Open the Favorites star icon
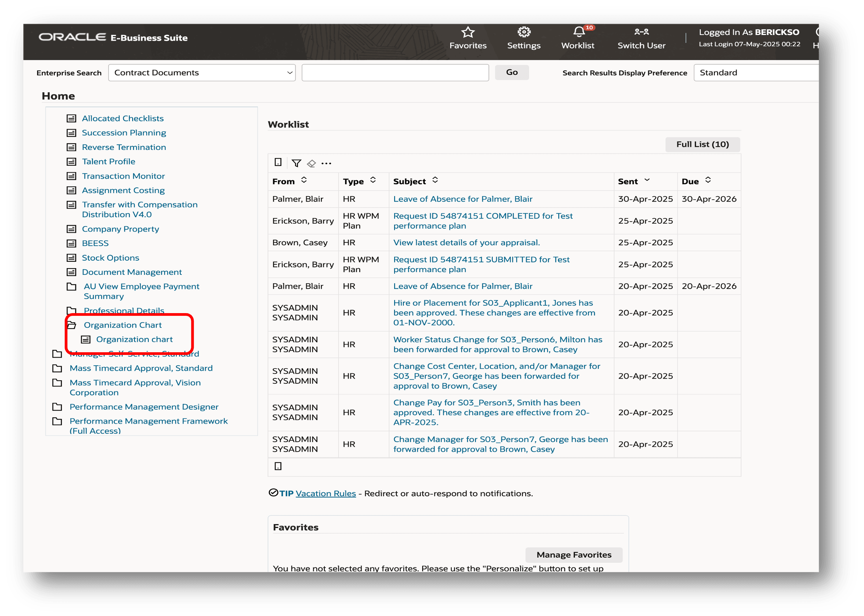The width and height of the screenshot is (864, 616). click(x=468, y=32)
